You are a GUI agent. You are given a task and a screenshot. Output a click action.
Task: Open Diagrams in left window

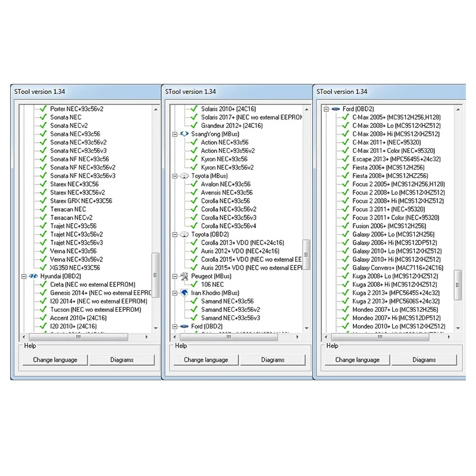122,360
